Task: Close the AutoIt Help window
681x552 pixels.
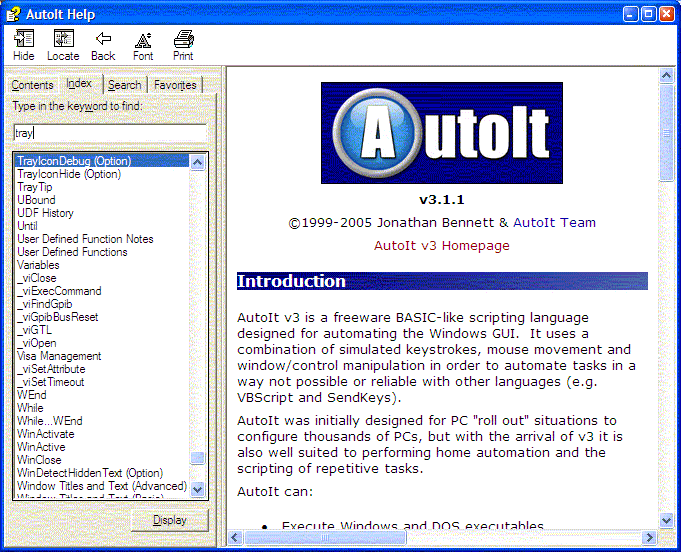Action: (x=667, y=14)
